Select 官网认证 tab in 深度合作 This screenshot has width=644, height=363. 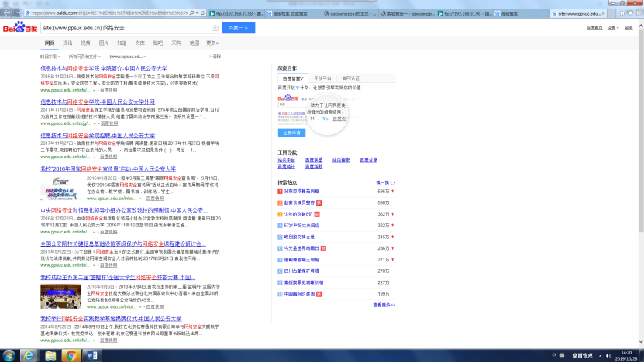(350, 78)
